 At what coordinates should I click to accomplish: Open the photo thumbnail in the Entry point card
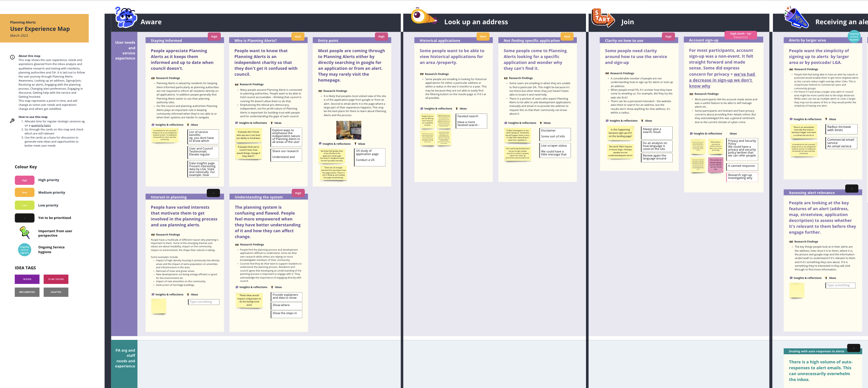click(x=349, y=130)
